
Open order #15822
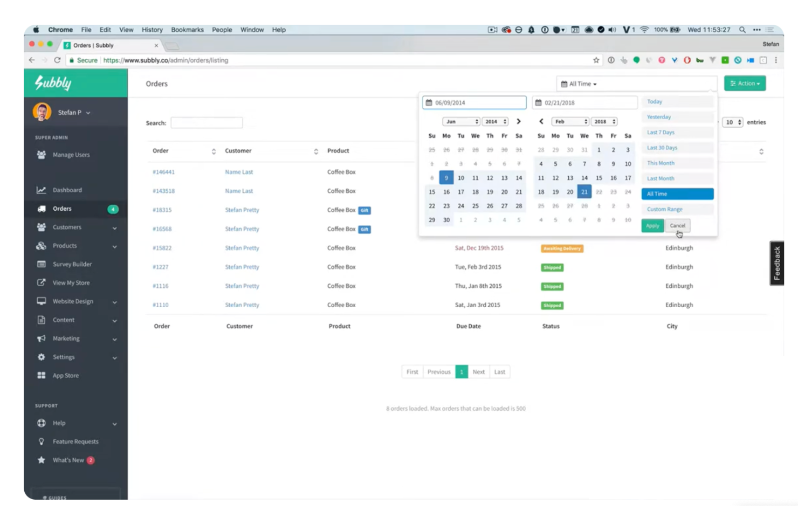[x=163, y=248]
